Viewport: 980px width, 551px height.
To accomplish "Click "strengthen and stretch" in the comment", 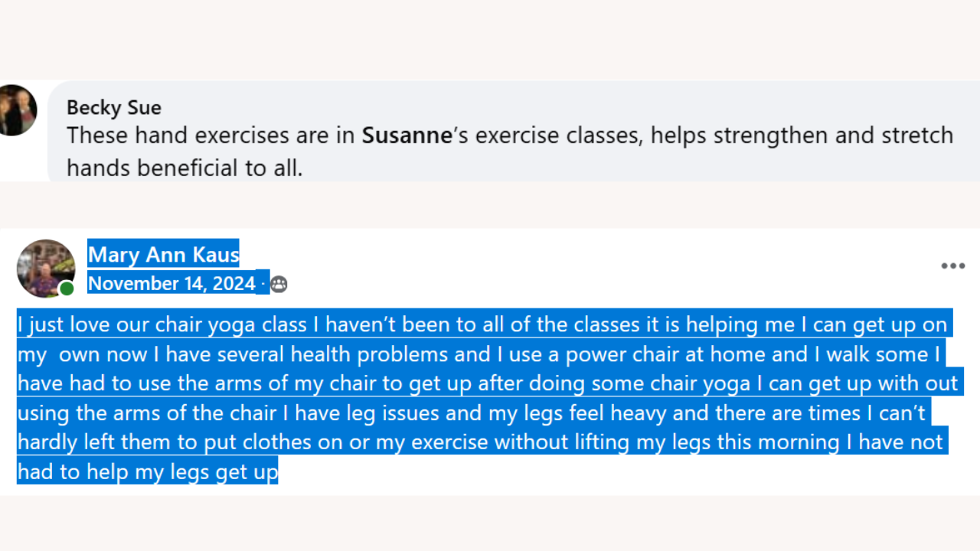I will tap(833, 136).
